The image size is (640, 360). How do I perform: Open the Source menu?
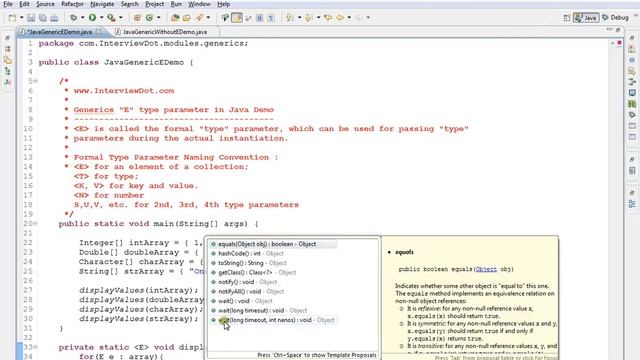click(45, 4)
